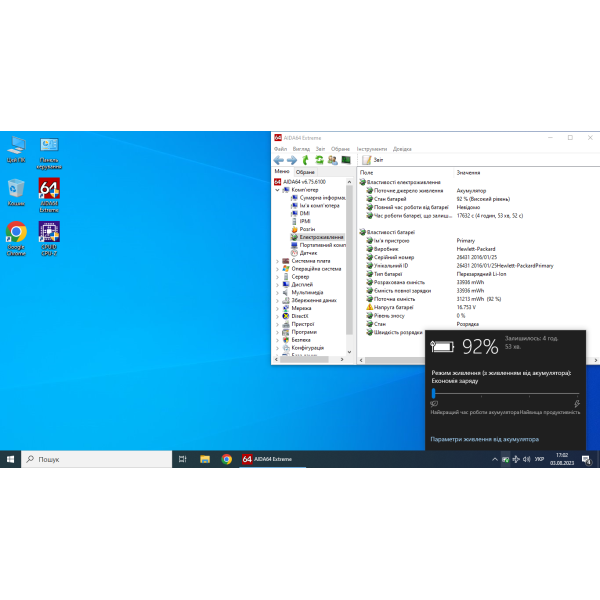This screenshot has height=600, width=600.
Task: Click the details pane horizontal scrollbar left arrow
Action: coord(361,360)
